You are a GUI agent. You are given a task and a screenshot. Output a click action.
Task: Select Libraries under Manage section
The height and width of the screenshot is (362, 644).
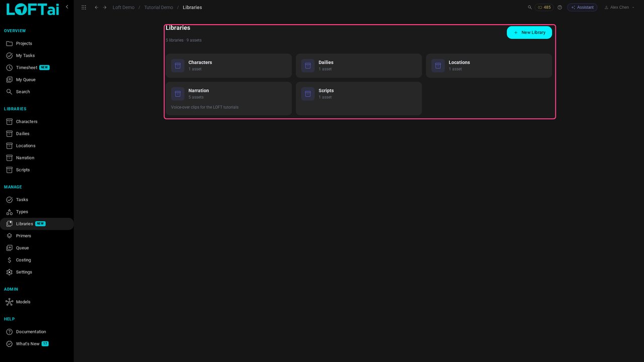(37, 224)
